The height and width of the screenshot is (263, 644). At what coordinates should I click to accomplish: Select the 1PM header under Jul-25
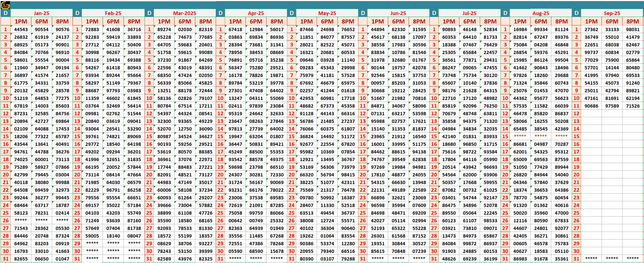449,22
